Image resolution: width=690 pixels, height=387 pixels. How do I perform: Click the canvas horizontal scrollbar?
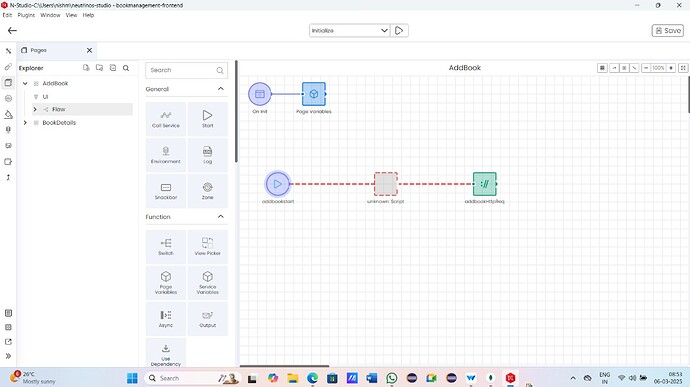(x=284, y=366)
